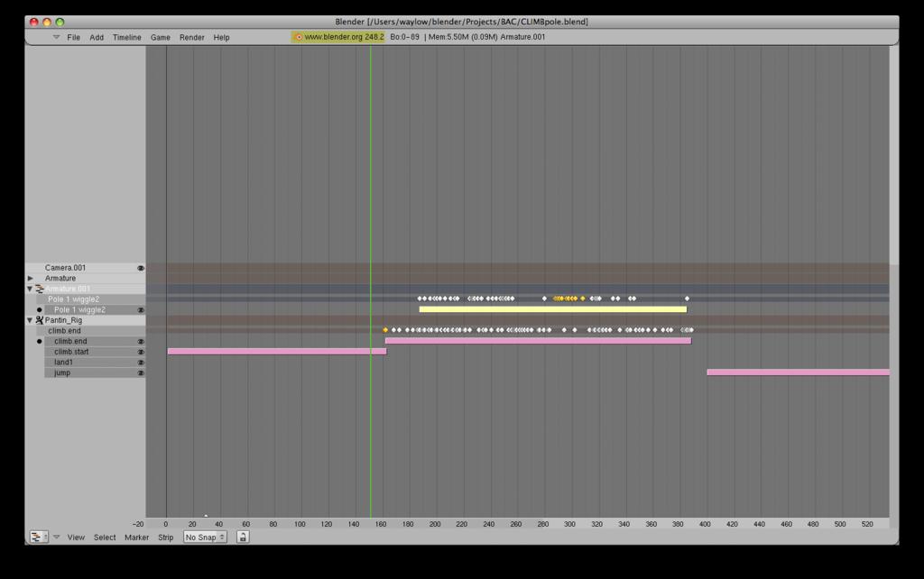924x579 pixels.
Task: Open the No Snap dropdown
Action: pyautogui.click(x=205, y=537)
